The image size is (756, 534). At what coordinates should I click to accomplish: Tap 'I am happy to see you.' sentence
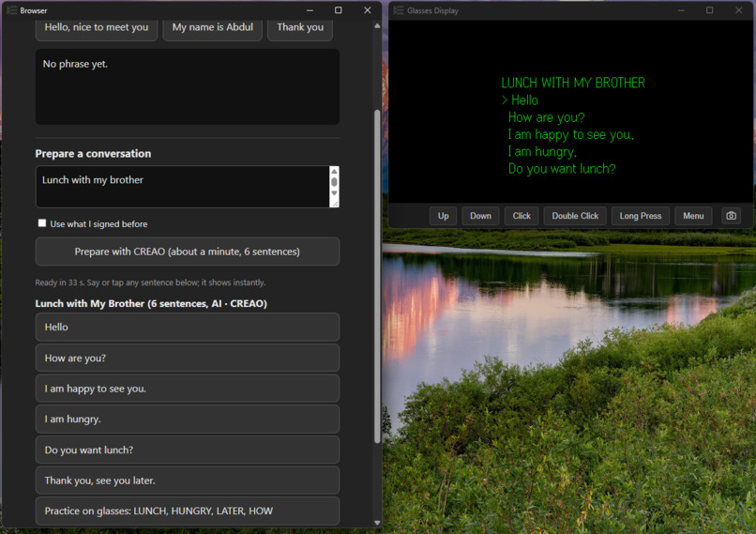tap(187, 389)
